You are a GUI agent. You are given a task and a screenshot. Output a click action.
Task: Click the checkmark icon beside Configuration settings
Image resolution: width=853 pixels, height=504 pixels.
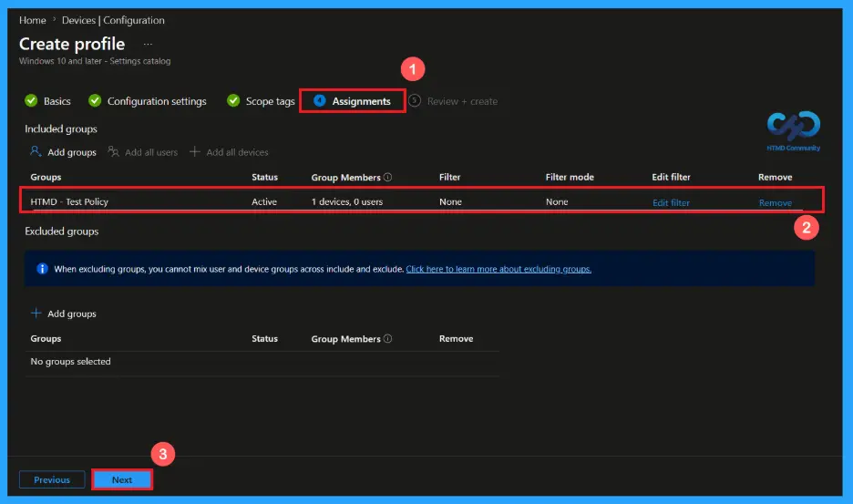(x=95, y=100)
